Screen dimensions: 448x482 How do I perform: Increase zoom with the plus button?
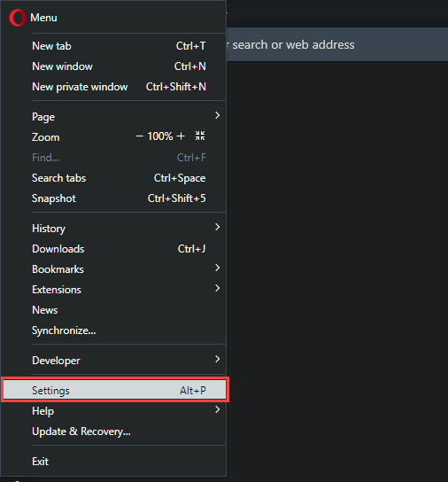(x=181, y=136)
